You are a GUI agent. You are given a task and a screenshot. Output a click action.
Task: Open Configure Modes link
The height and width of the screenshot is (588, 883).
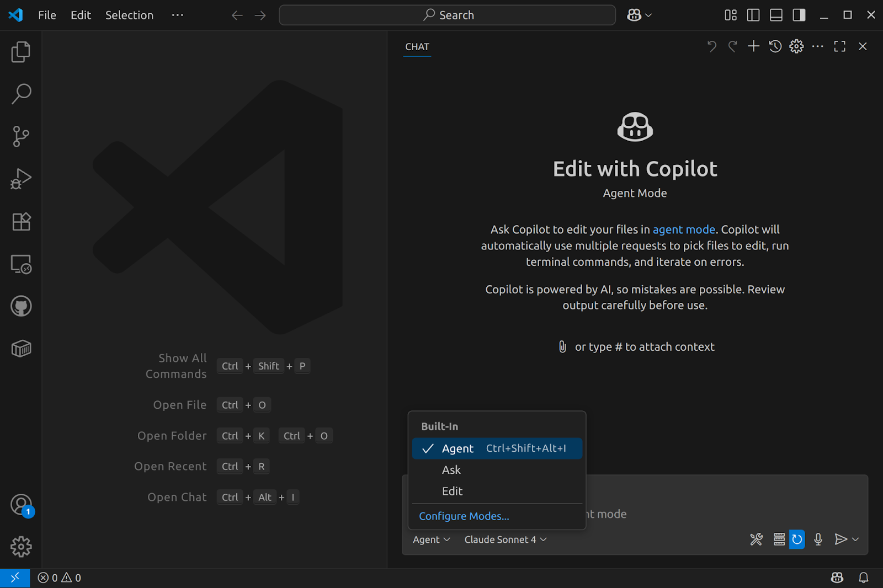click(x=464, y=516)
